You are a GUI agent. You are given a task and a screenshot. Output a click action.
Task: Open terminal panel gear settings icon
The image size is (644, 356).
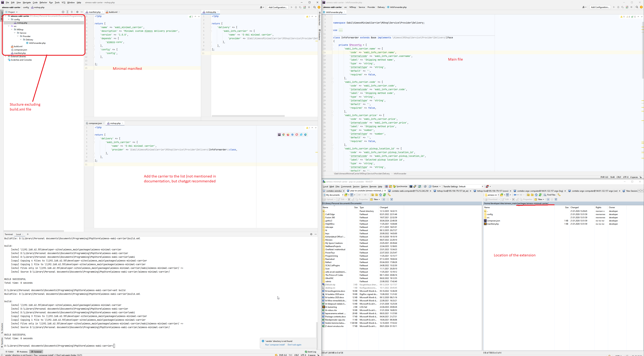(311, 234)
